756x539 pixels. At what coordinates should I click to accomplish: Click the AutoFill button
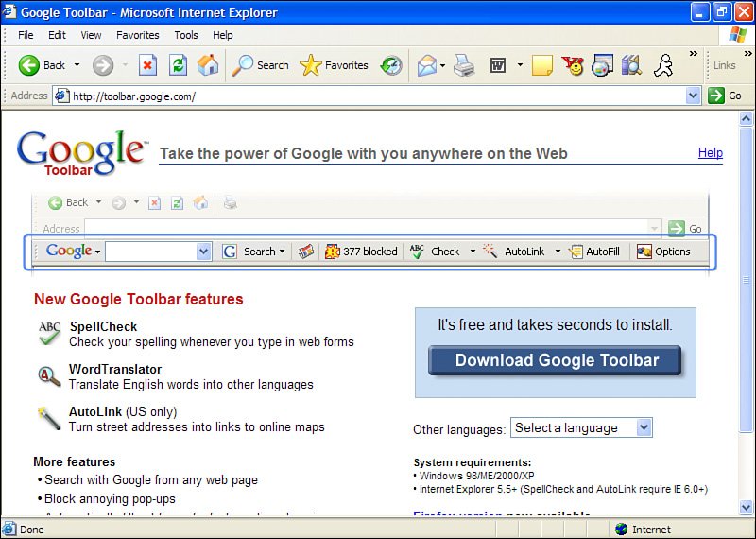[x=594, y=252]
